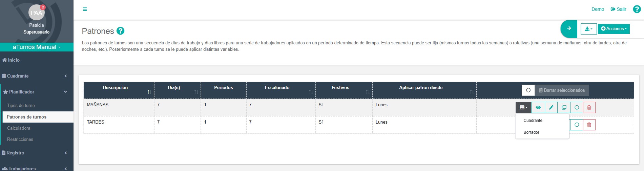Click the pencil edit icon for MAÑANAS
The image size is (644, 171).
[x=551, y=107]
